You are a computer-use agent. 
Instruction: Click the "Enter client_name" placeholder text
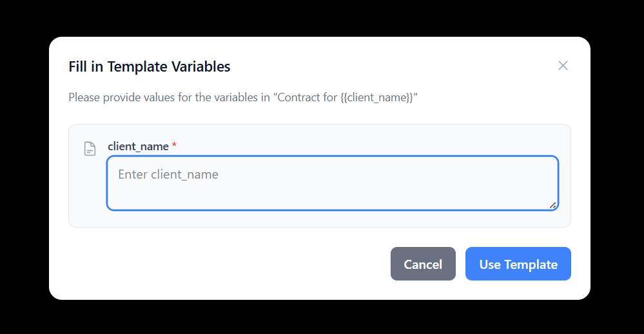click(x=168, y=174)
